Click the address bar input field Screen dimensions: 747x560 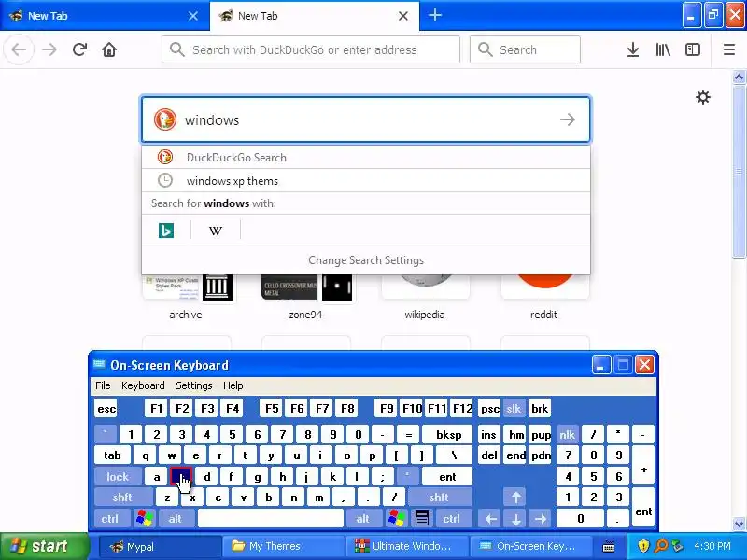click(x=311, y=49)
